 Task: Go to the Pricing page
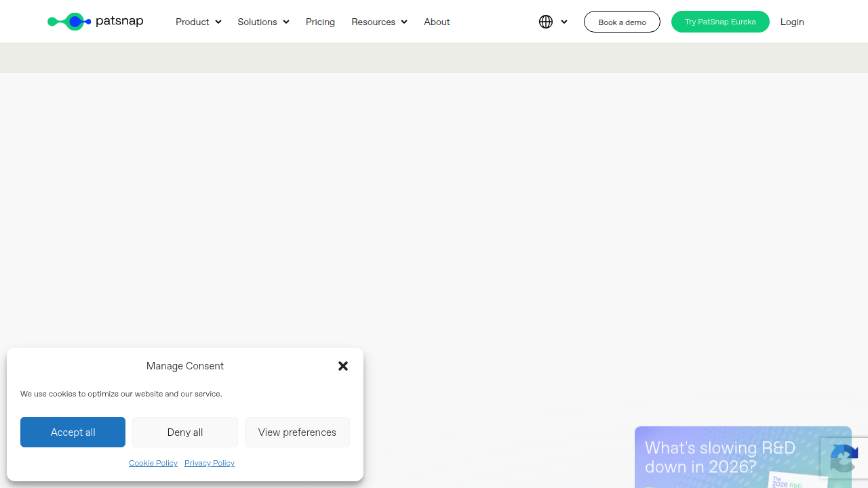[x=320, y=22]
